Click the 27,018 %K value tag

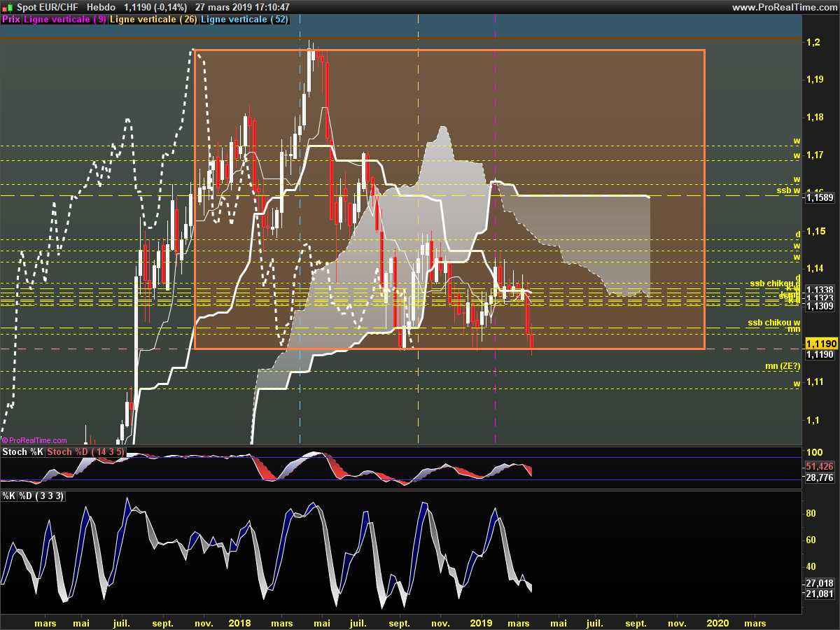tap(820, 582)
